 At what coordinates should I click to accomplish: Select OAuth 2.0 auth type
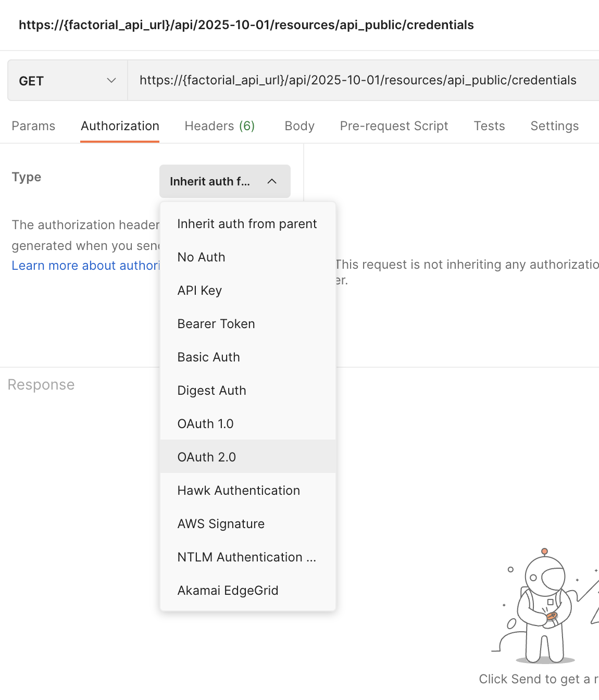coord(248,457)
